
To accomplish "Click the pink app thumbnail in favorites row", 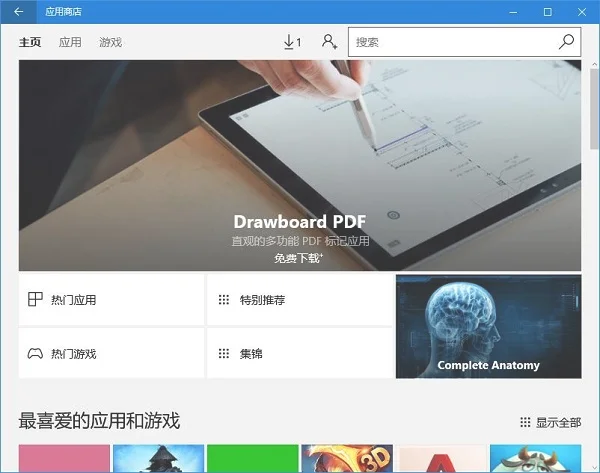I will click(64, 458).
